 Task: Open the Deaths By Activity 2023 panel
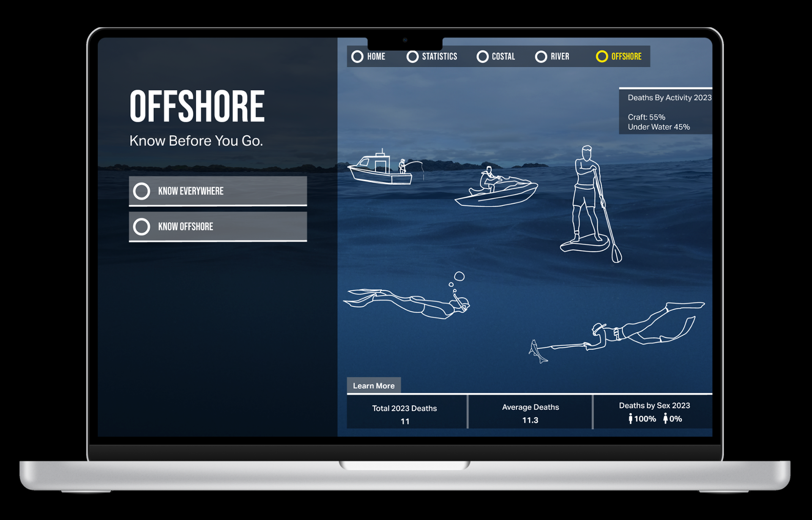[x=666, y=112]
